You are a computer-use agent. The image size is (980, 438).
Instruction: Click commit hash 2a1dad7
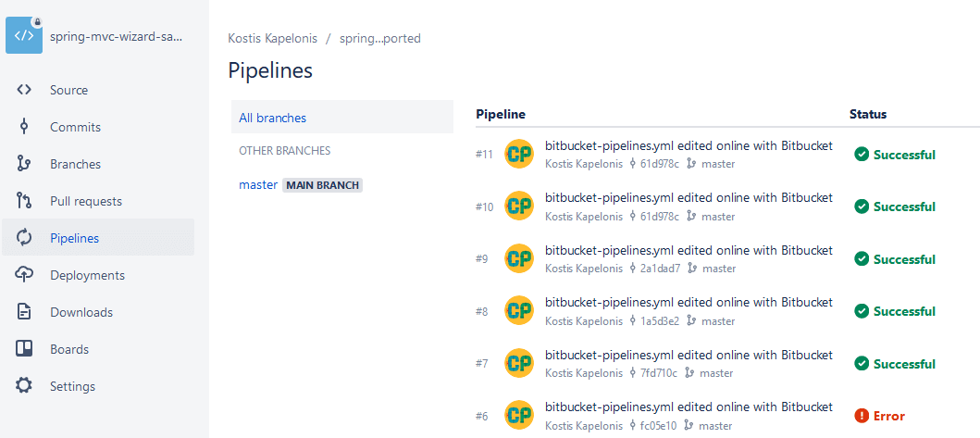tap(660, 269)
